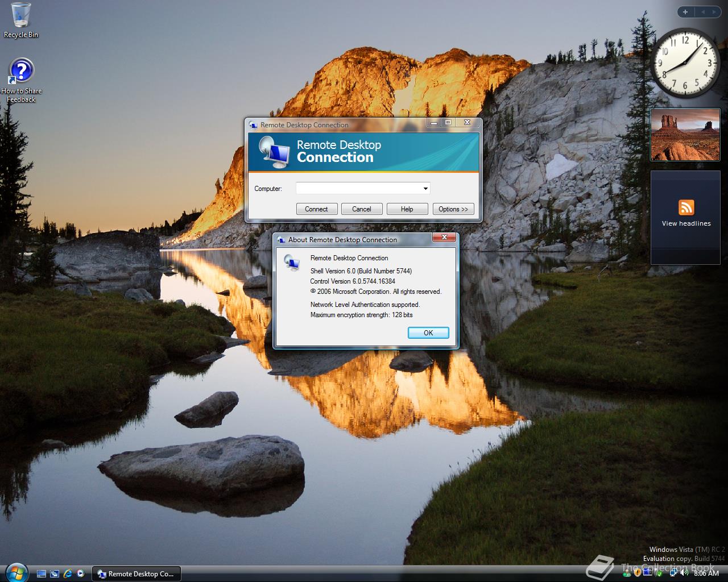The width and height of the screenshot is (728, 582).
Task: Open the Recycle Bin desktop icon
Action: 21,20
